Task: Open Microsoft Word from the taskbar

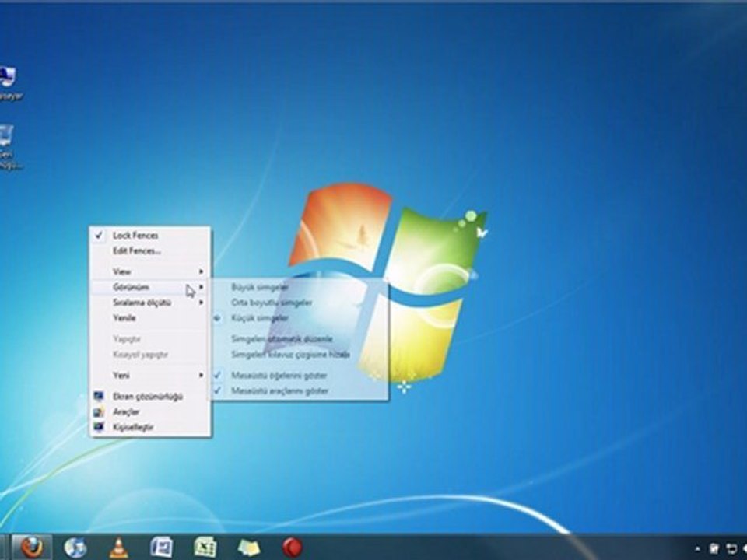Action: [162, 548]
